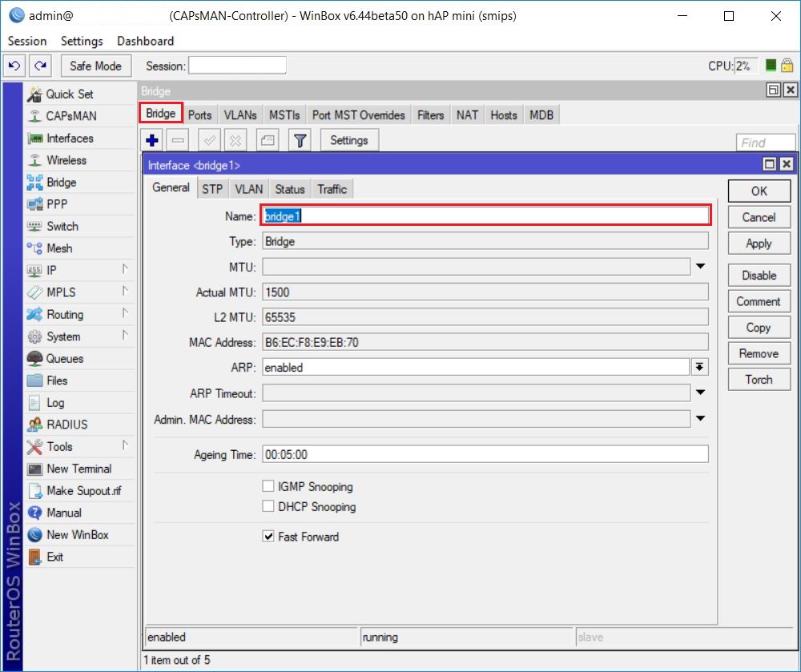The width and height of the screenshot is (801, 672).
Task: Click the funnel filter icon
Action: click(x=300, y=140)
